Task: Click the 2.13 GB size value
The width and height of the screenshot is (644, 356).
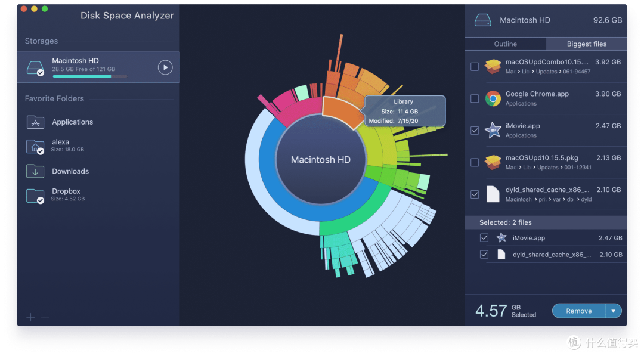Action: pyautogui.click(x=608, y=158)
